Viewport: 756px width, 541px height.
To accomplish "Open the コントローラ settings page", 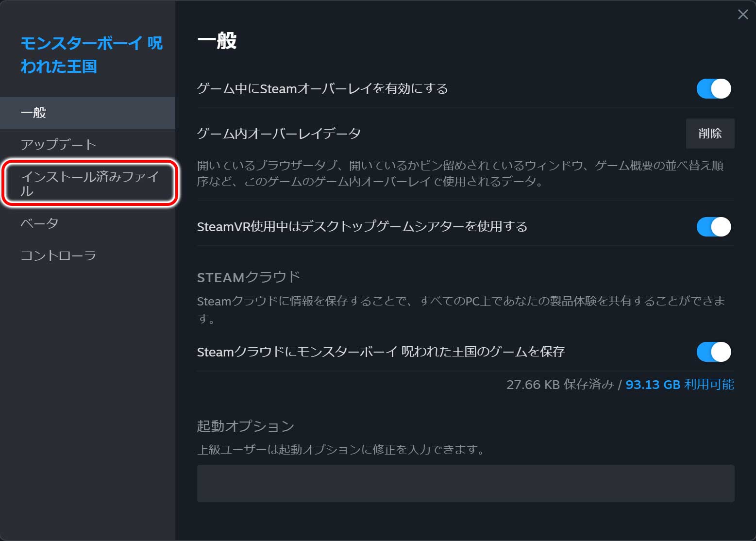I will 59,254.
